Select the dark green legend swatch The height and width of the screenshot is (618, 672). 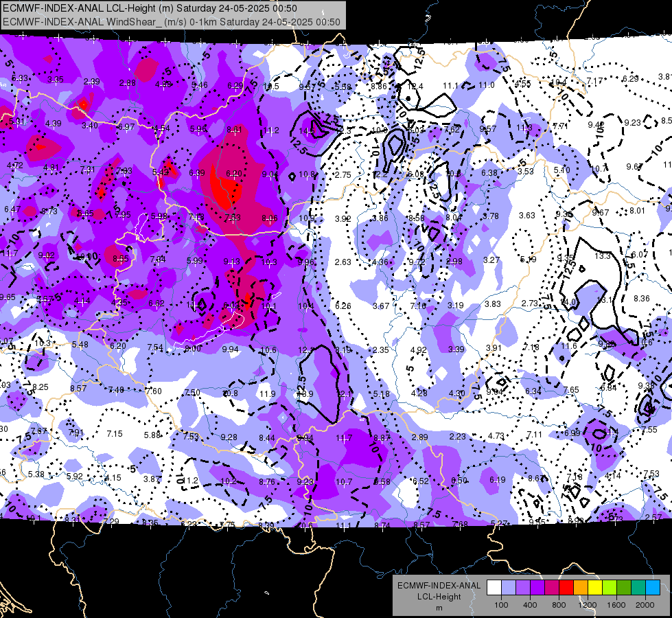click(x=624, y=587)
